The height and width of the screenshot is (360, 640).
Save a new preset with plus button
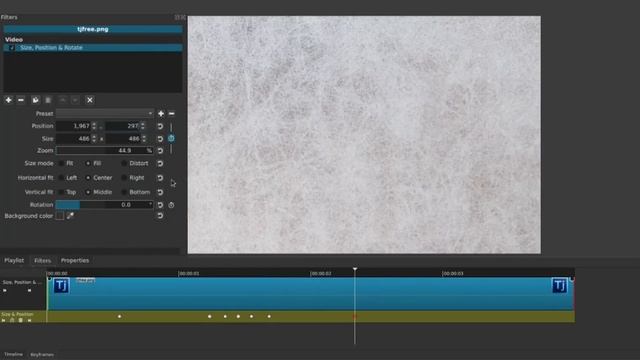pyautogui.click(x=161, y=113)
